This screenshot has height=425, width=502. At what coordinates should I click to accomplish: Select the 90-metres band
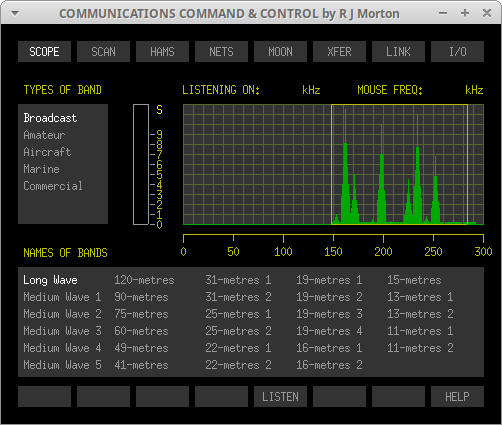141,297
